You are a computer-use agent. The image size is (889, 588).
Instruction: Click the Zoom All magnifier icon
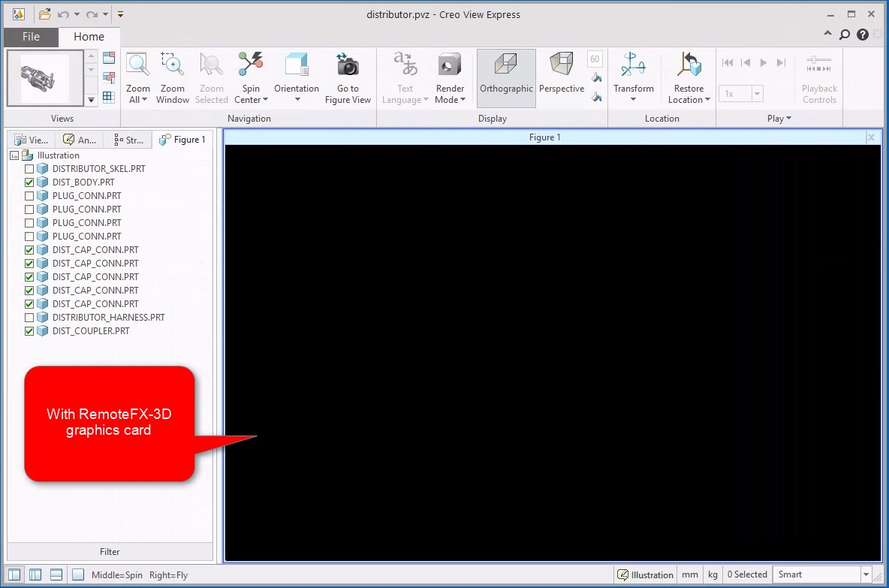click(x=137, y=65)
